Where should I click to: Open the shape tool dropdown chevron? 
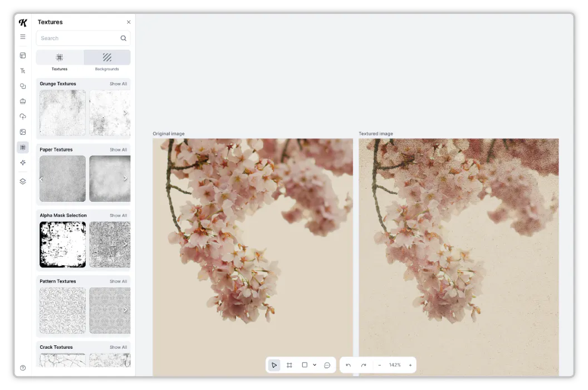coord(315,364)
